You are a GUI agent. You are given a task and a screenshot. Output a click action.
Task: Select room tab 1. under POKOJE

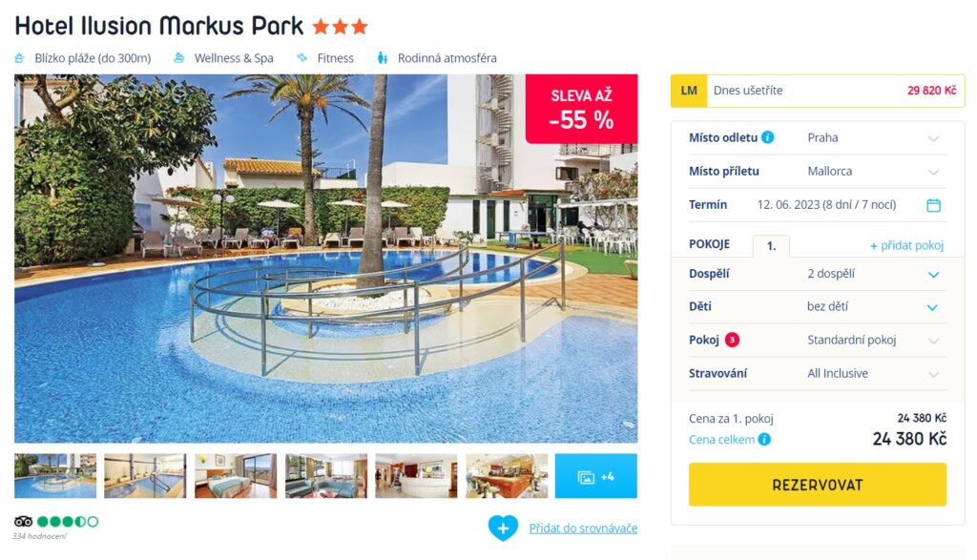(x=771, y=246)
